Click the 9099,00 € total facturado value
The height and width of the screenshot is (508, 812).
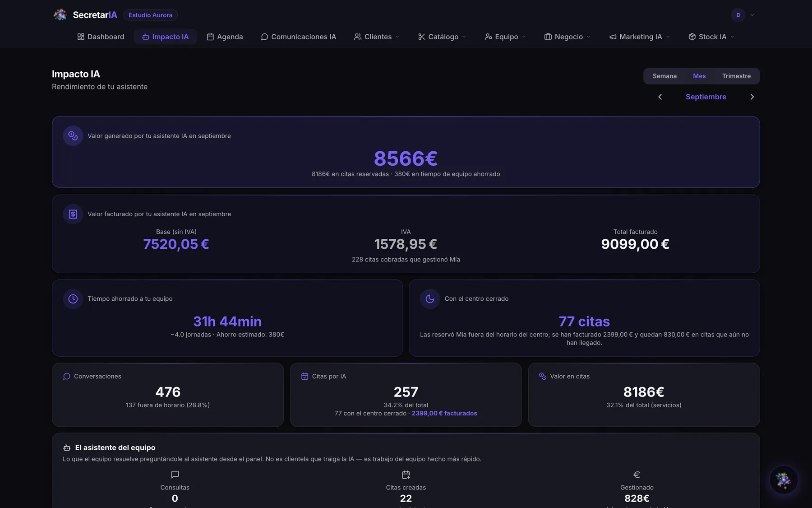pos(635,244)
